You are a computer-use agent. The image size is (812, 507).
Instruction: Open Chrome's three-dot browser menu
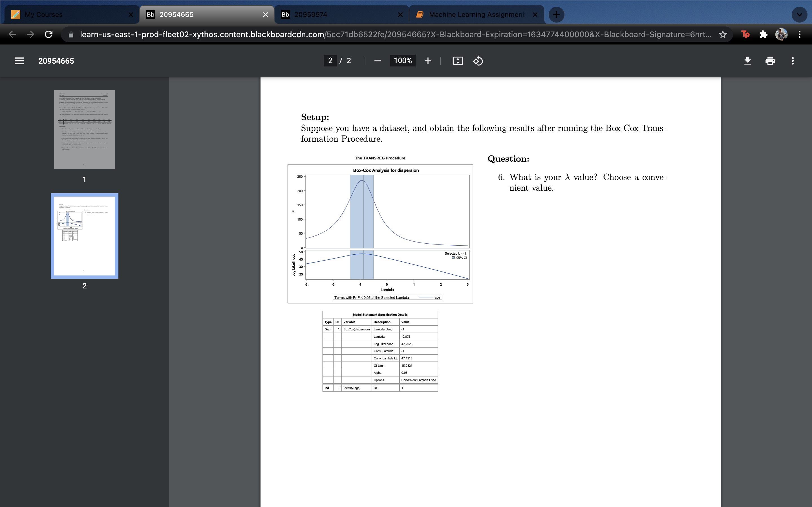[x=800, y=34]
